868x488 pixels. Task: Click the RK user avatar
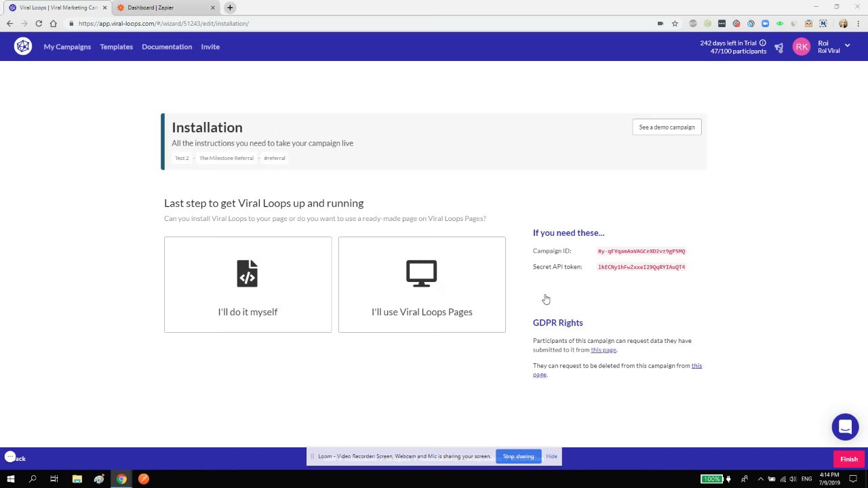tap(802, 47)
